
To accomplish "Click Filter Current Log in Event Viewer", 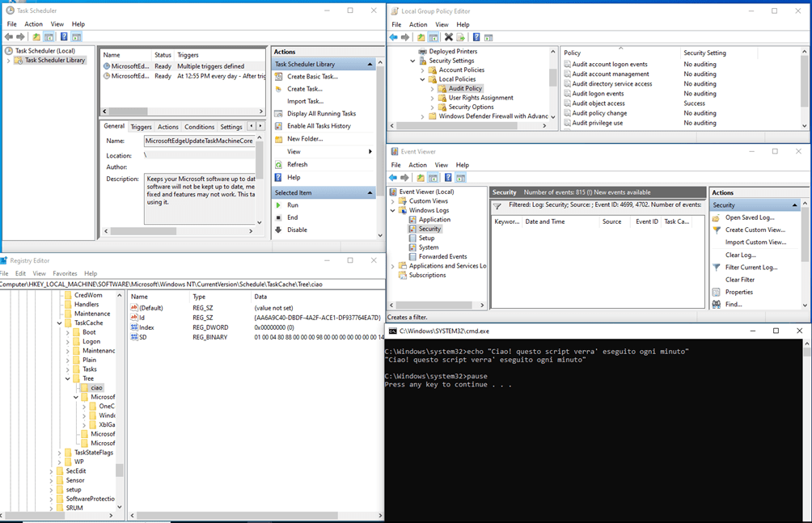I will pyautogui.click(x=751, y=267).
